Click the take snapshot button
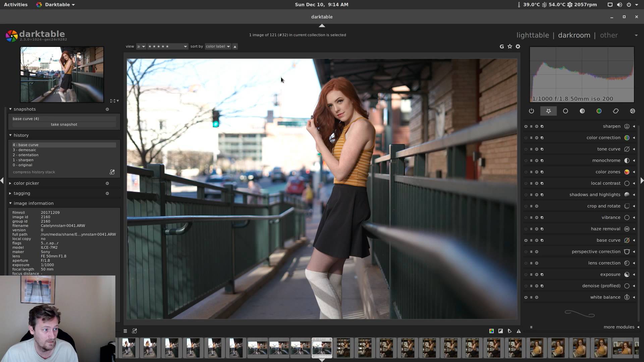The height and width of the screenshot is (362, 644). (64, 124)
